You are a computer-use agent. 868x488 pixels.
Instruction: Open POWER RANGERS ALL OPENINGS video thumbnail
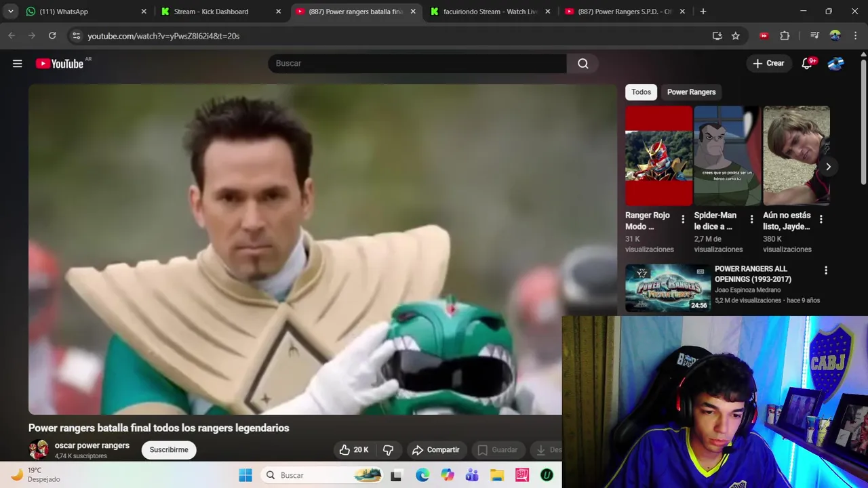668,288
